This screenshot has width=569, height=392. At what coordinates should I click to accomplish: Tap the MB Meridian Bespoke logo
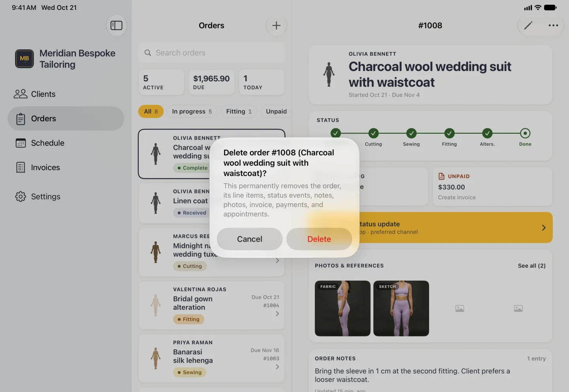[24, 58]
